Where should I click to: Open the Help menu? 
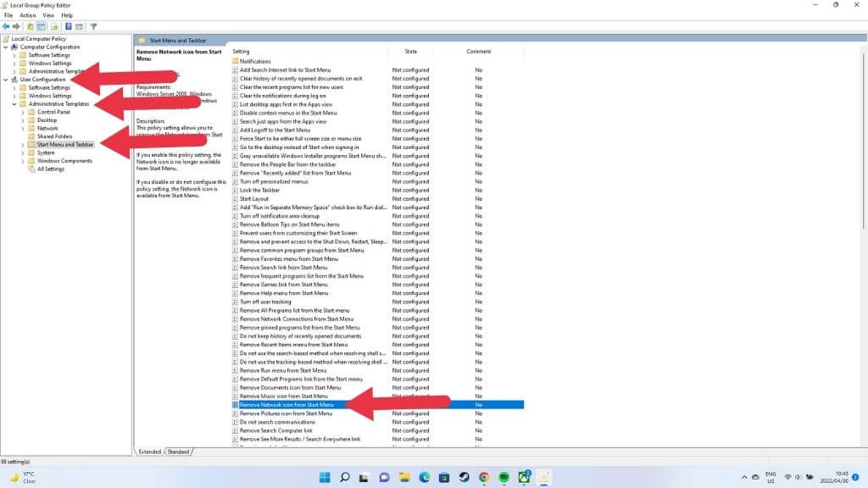[x=67, y=15]
